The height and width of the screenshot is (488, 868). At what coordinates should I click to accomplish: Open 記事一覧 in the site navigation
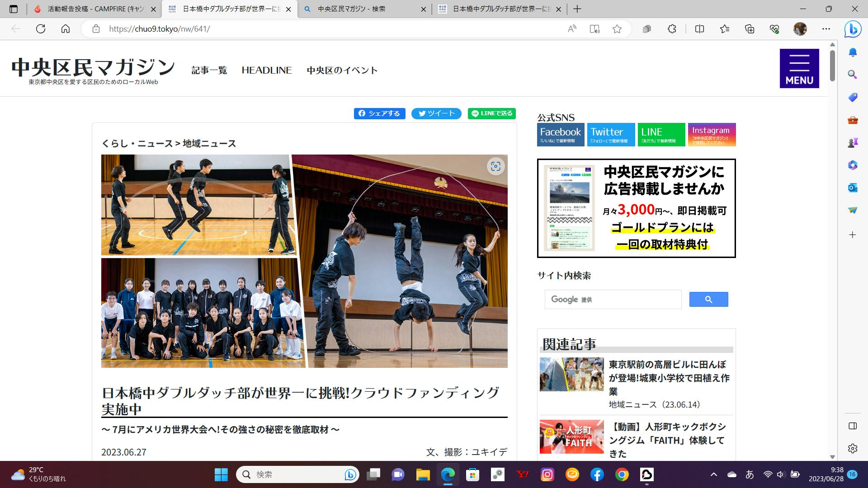coord(209,70)
